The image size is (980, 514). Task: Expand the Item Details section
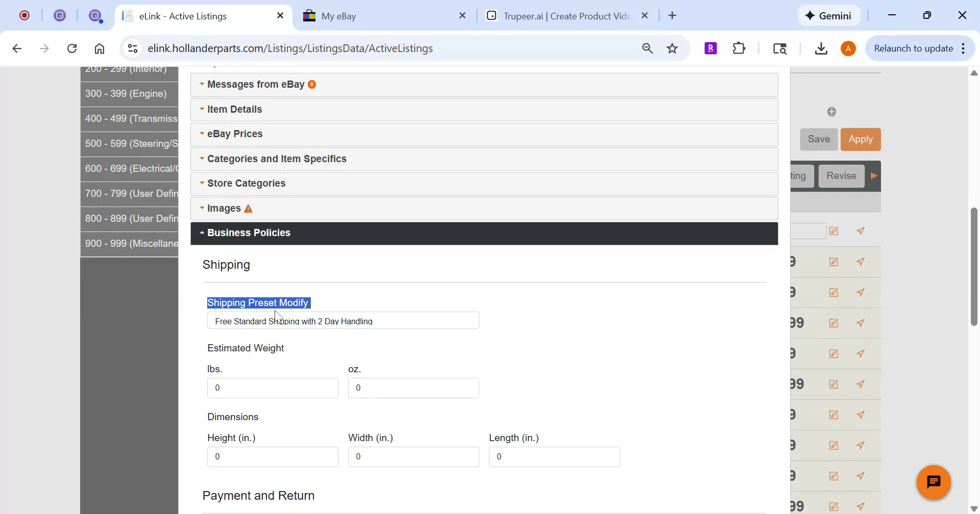pyautogui.click(x=234, y=110)
